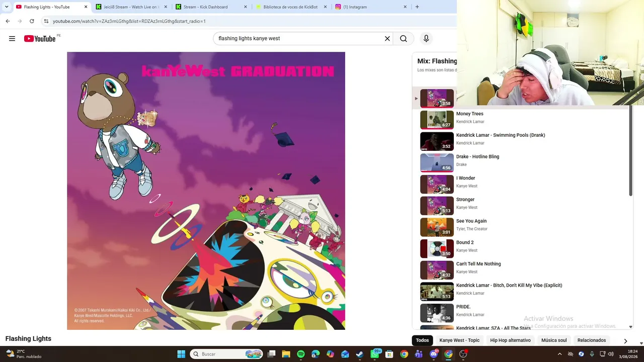
Task: Play I Wonder from the mix
Action: coord(521,184)
